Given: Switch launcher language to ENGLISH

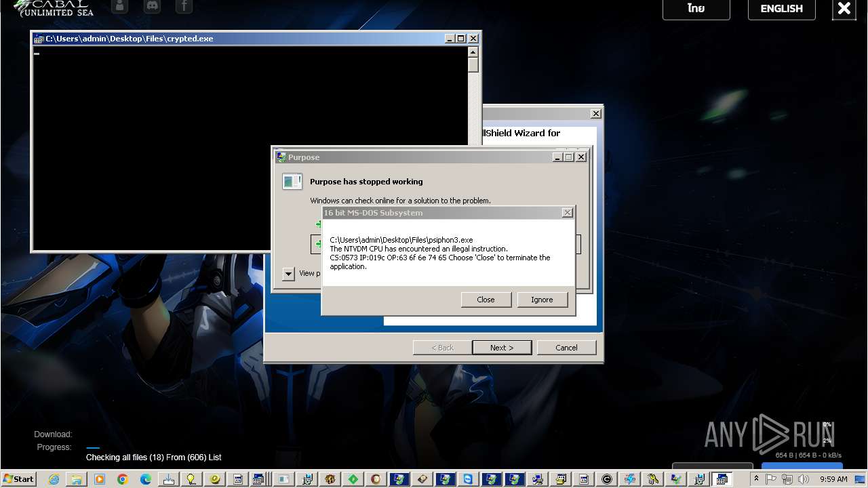Looking at the screenshot, I should (x=782, y=9).
